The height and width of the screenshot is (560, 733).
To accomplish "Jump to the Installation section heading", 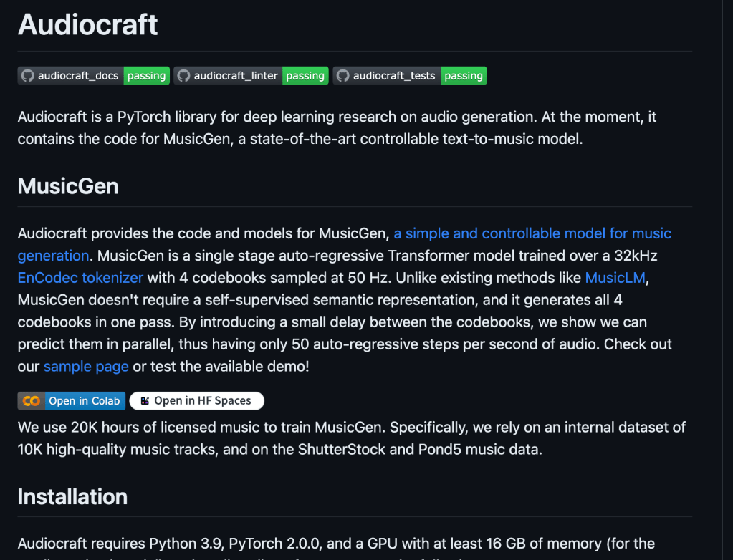I will click(x=72, y=497).
